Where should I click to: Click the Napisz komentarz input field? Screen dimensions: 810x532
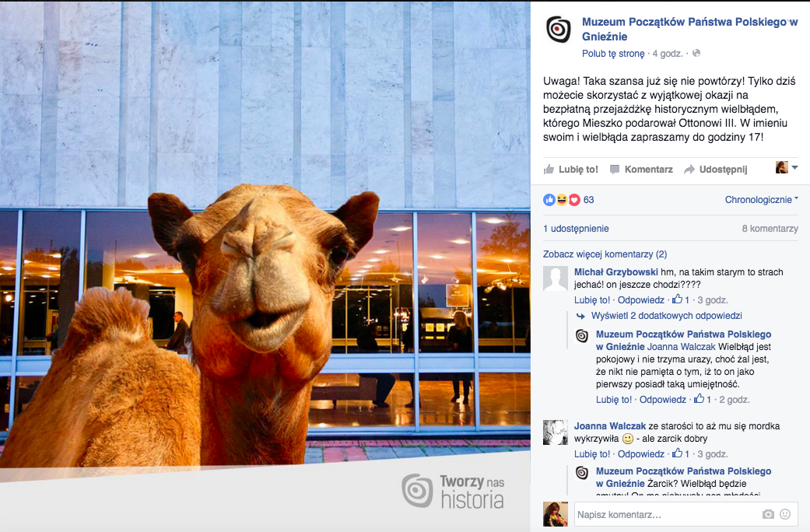tap(665, 514)
